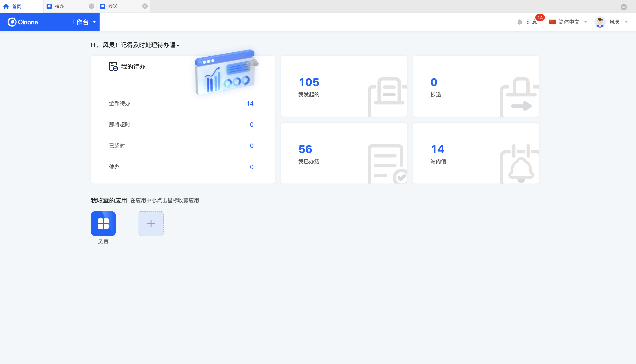Click the home icon in the first tab
The height and width of the screenshot is (364, 636).
6,6
